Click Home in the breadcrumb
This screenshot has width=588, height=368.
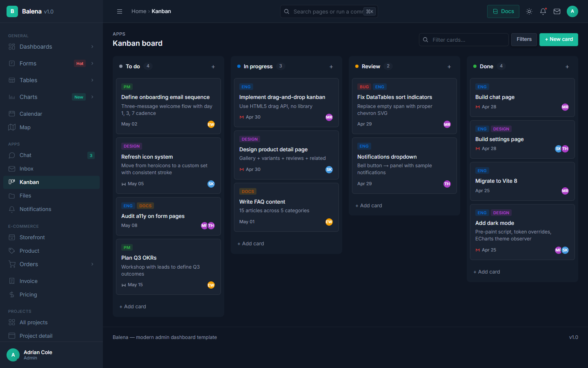click(x=139, y=11)
